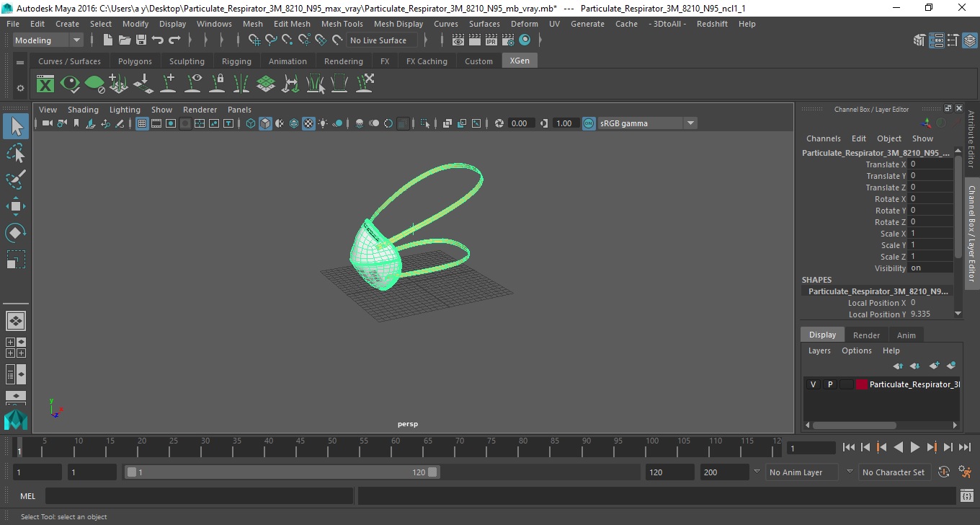Open the shelf settings gear icon
Image resolution: width=980 pixels, height=525 pixels.
click(x=20, y=88)
